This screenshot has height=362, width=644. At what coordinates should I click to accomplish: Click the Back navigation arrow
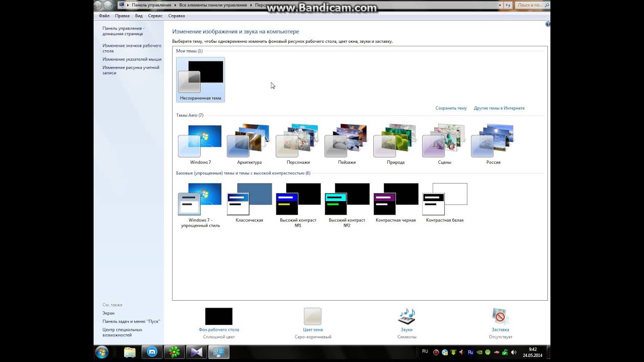pyautogui.click(x=99, y=5)
